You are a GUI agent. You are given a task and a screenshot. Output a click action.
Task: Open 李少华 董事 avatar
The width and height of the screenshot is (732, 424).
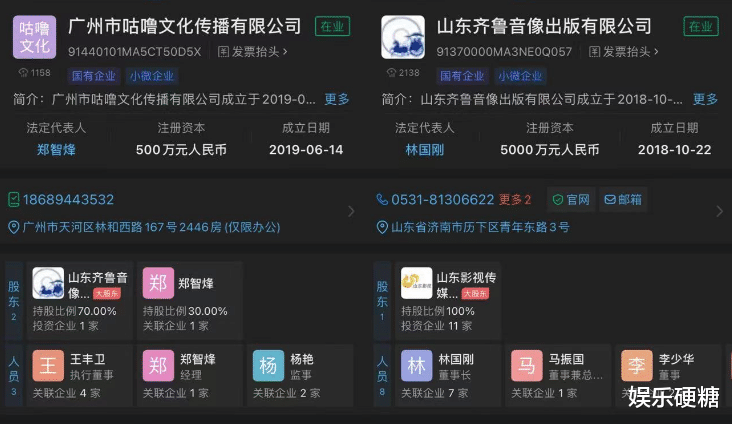[637, 366]
